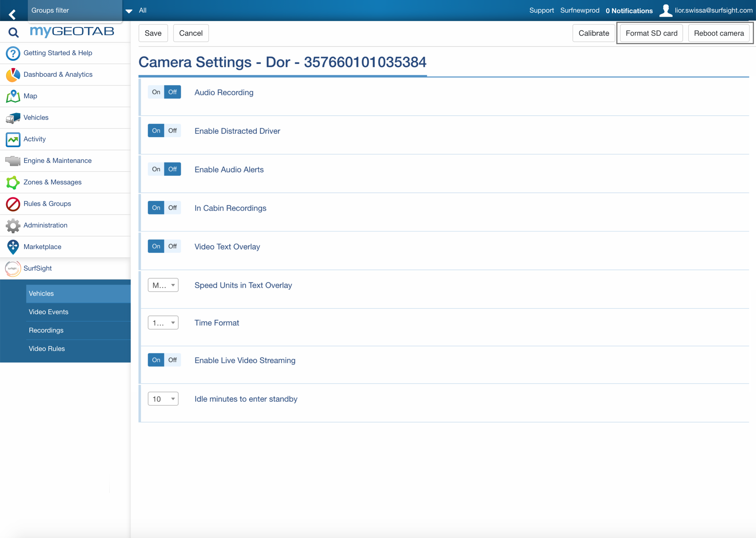
Task: Click the Surfnewprod database link
Action: click(x=580, y=10)
